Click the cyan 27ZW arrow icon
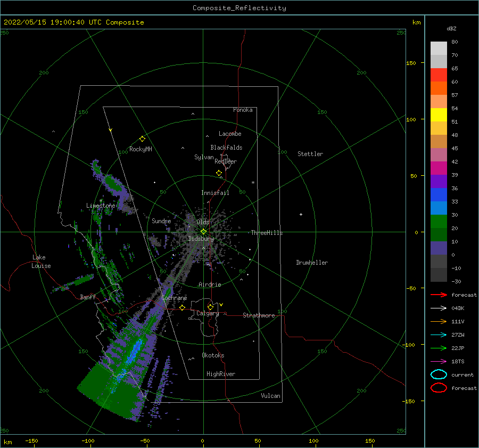 439,335
